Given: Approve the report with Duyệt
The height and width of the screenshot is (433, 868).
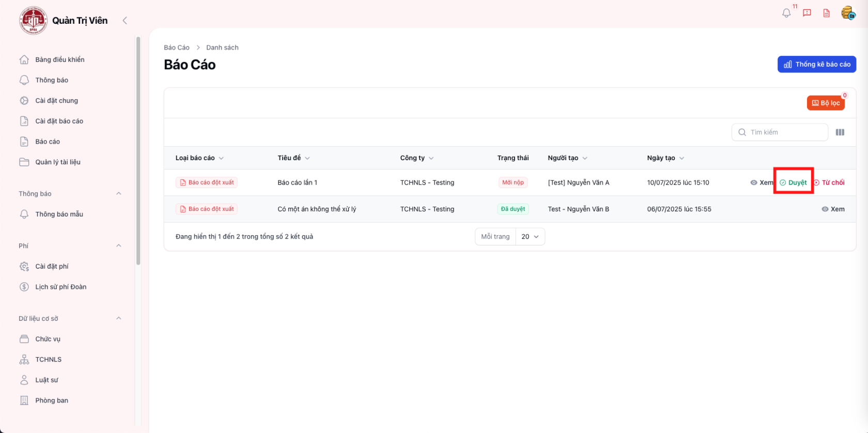Looking at the screenshot, I should coord(793,182).
